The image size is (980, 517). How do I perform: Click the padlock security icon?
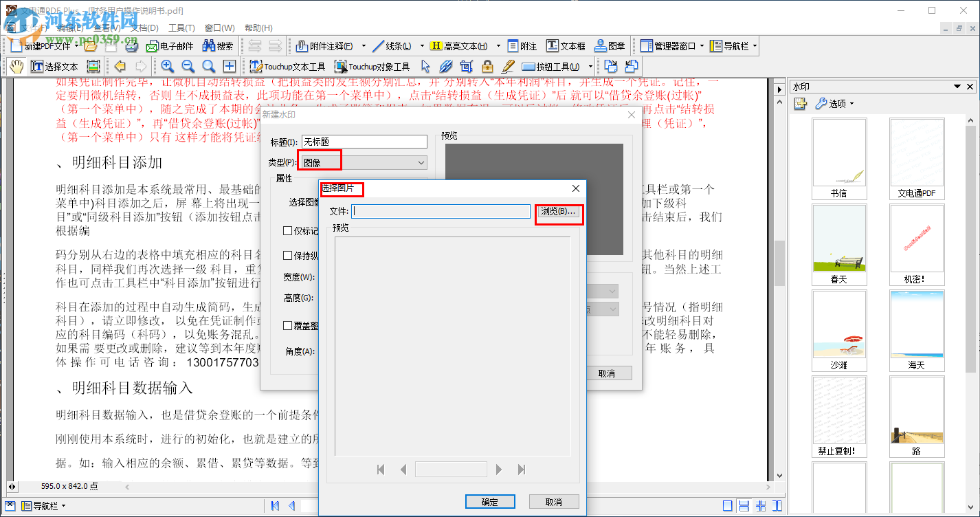coord(487,67)
